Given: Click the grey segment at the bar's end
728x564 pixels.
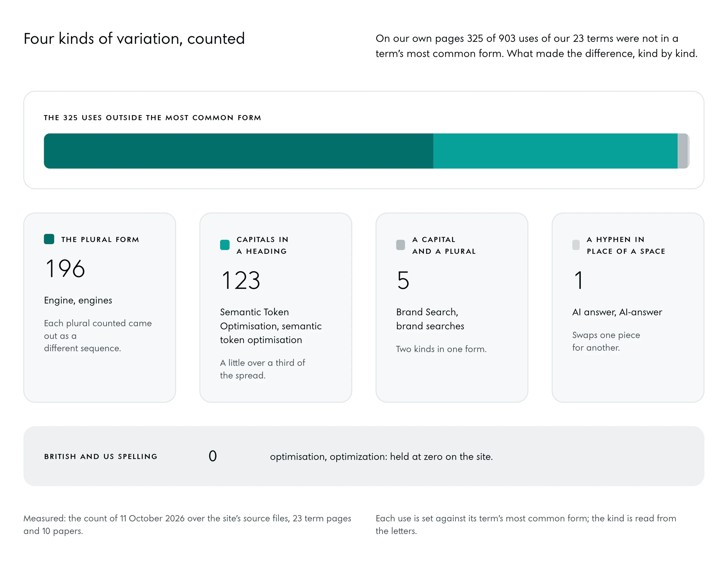Looking at the screenshot, I should 683,151.
